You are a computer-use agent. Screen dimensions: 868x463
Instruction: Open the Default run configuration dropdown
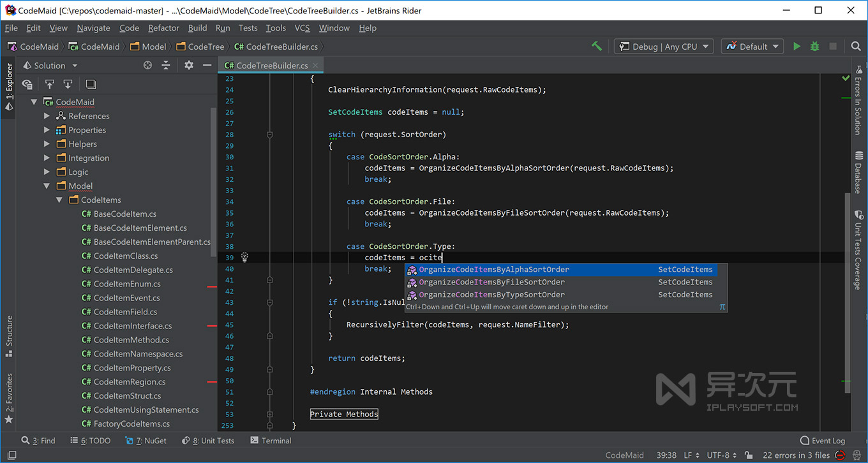pyautogui.click(x=752, y=46)
